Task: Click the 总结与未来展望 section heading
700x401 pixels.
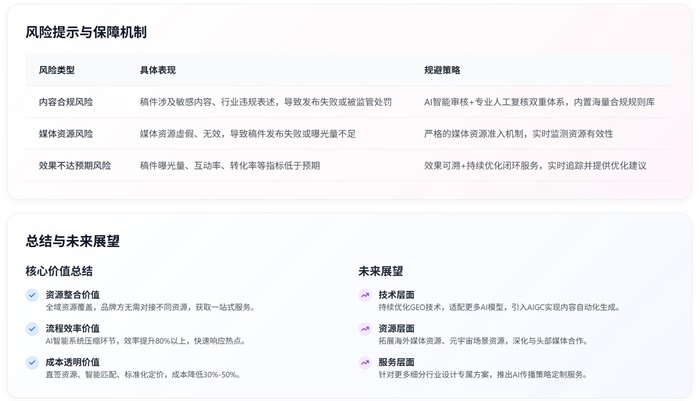Action: 73,241
